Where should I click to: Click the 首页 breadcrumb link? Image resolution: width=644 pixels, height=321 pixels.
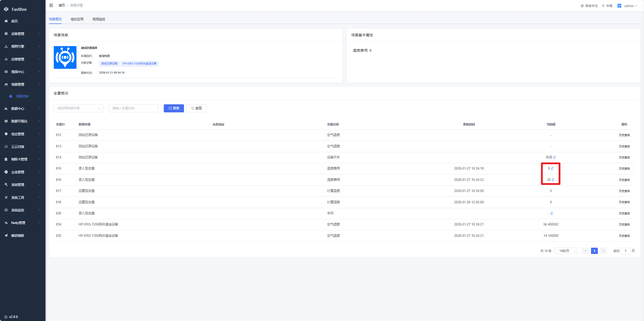pos(62,5)
